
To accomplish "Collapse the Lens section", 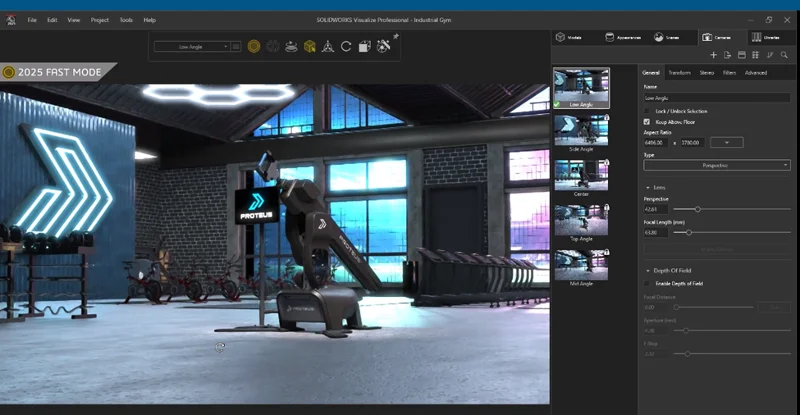I will point(647,187).
